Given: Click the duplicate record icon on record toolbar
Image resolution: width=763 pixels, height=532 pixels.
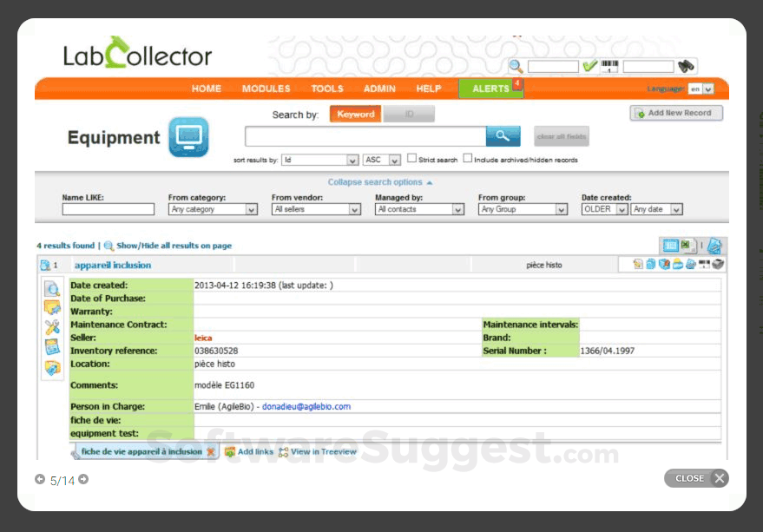Looking at the screenshot, I should (x=650, y=265).
